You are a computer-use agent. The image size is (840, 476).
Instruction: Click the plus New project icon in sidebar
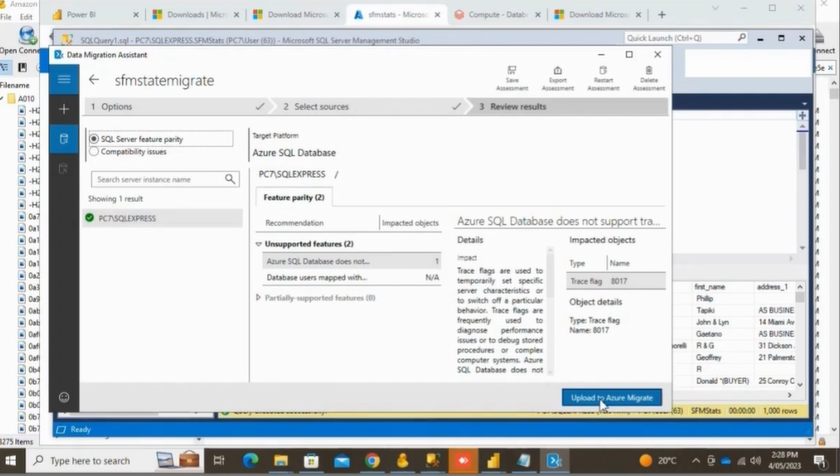(x=64, y=109)
